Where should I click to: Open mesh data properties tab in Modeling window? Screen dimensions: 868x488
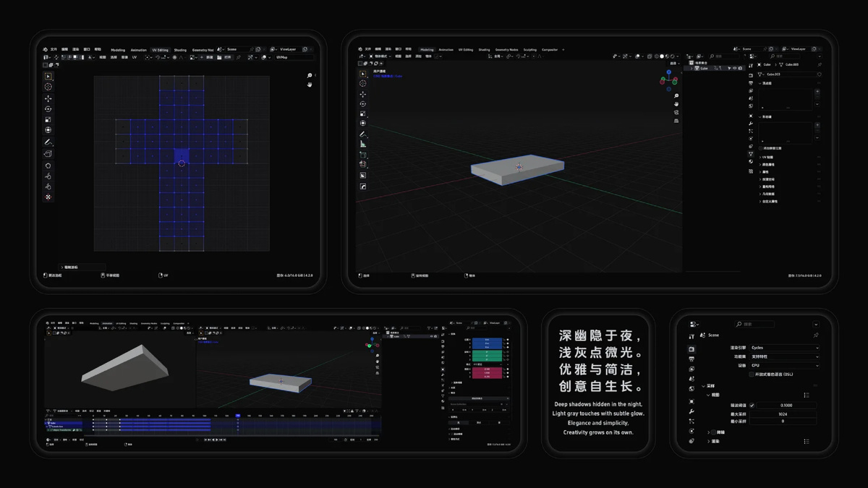point(751,153)
